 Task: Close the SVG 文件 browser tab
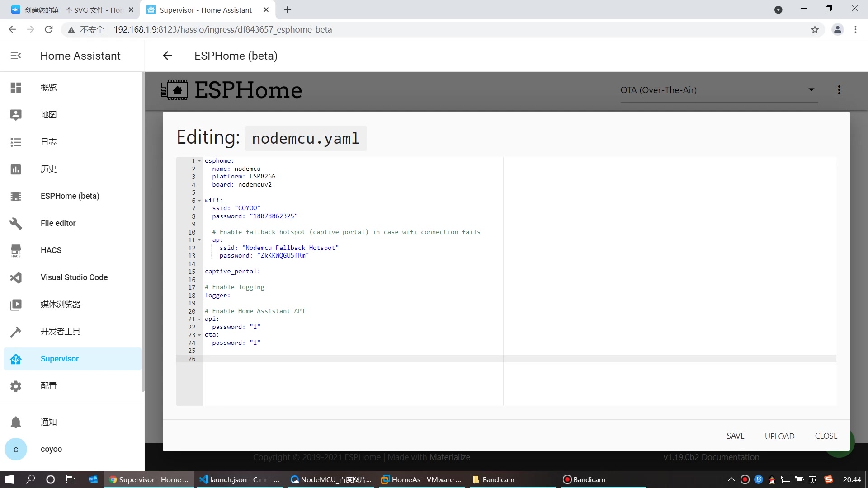[x=131, y=9]
